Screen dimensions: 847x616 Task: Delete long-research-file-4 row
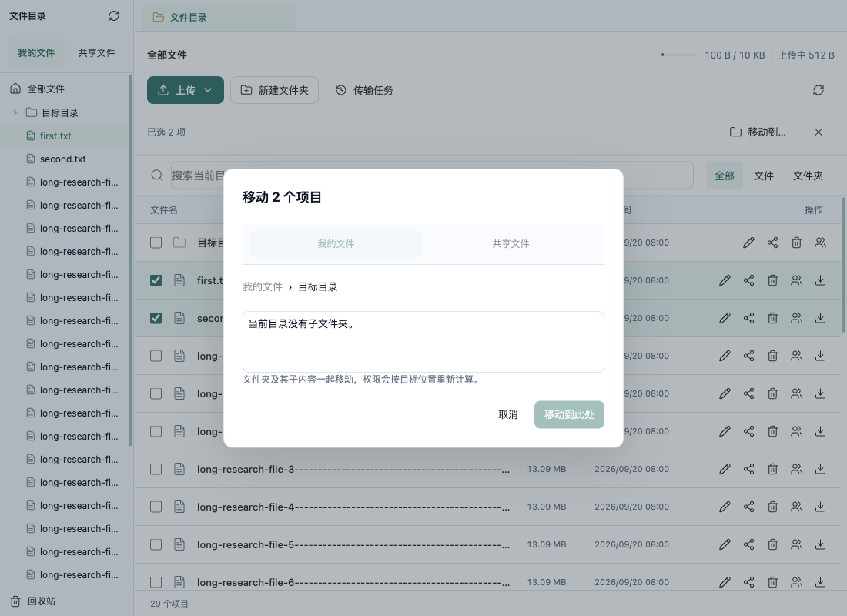pos(772,507)
